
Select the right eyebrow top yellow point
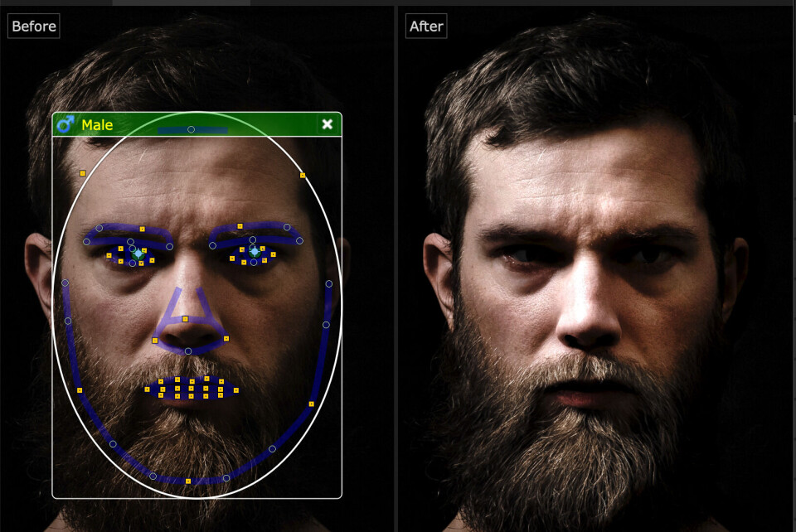240,226
